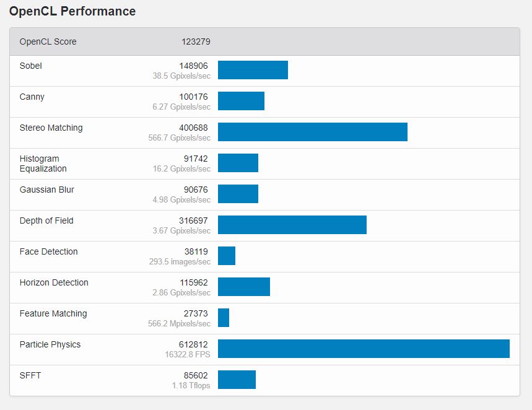Select the Depth of Field label

(x=46, y=220)
